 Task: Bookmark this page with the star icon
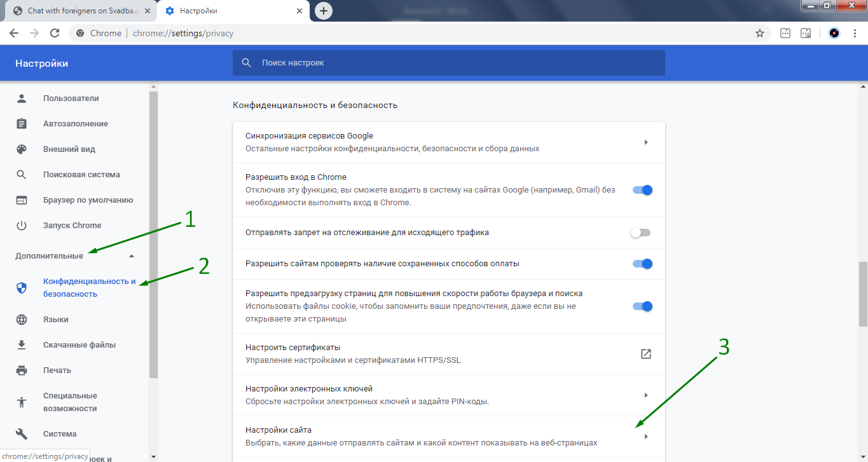point(759,33)
